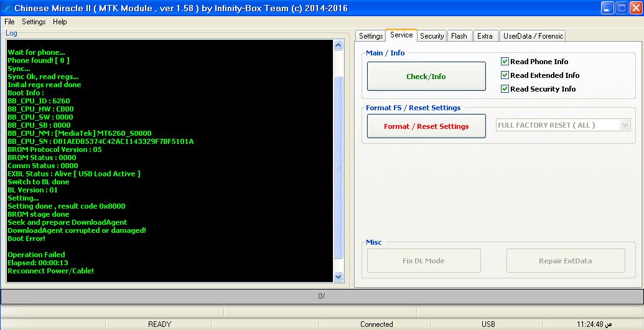The image size is (644, 330).
Task: Switch to UserData / Forensic tab
Action: 533,36
